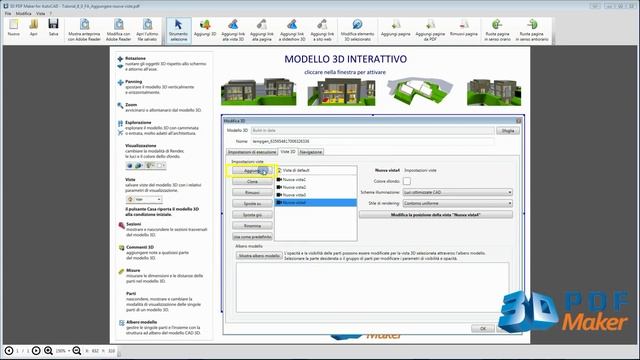Click the Nuovo document toolbar icon
This screenshot has width=640, height=360.
click(13, 28)
